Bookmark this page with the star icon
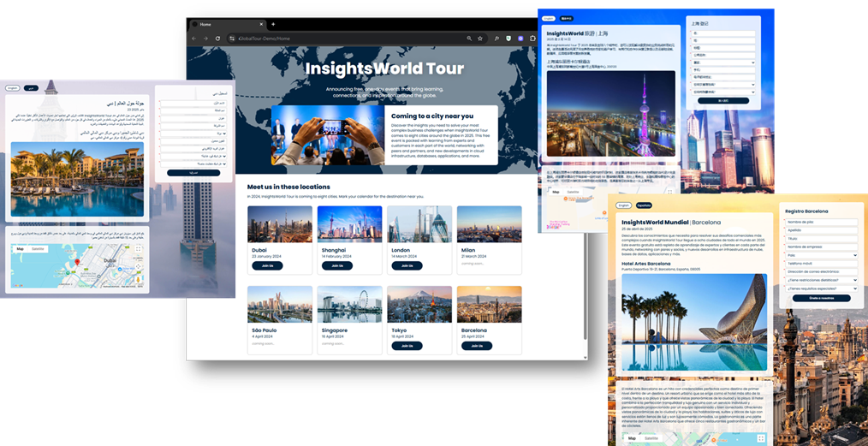The height and width of the screenshot is (446, 868). [481, 39]
